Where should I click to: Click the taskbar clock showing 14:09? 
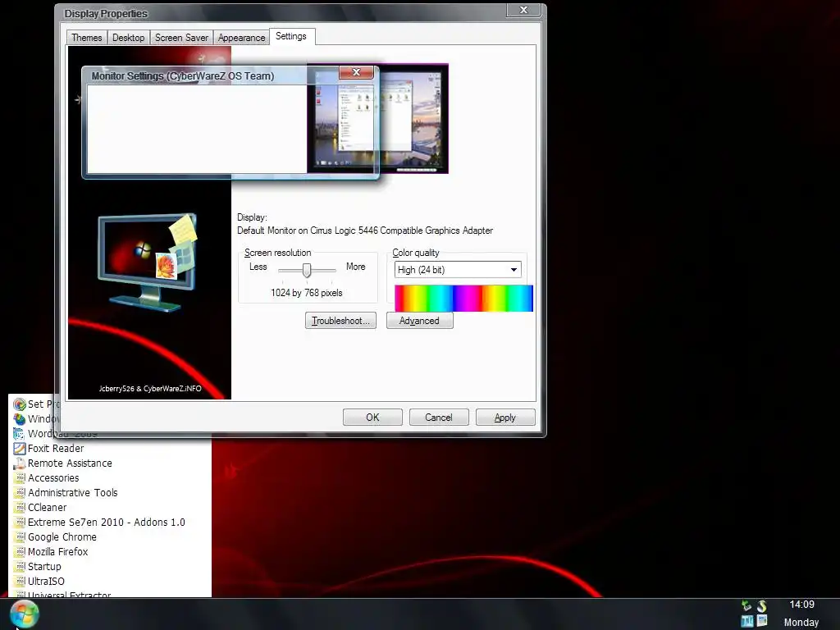point(801,605)
